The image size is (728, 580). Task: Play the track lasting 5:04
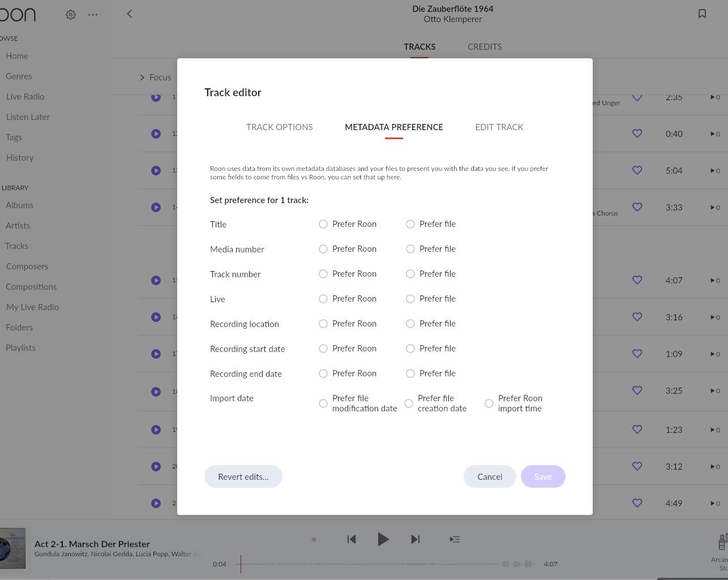[x=156, y=171]
